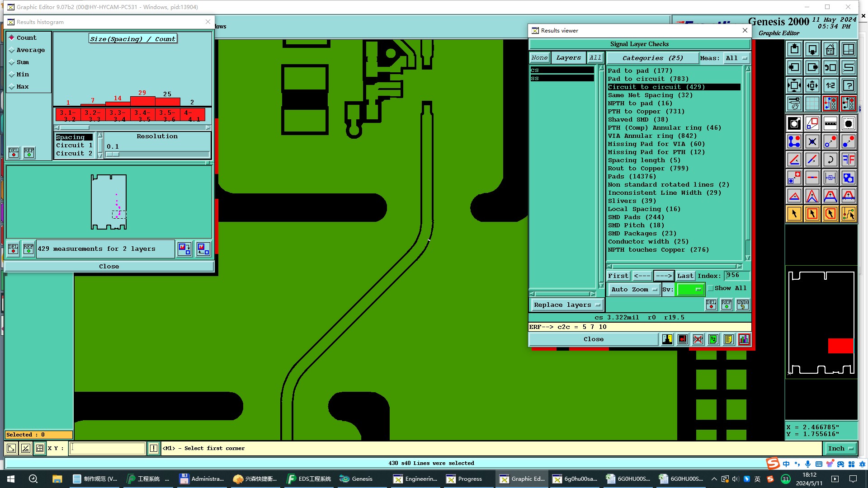
Task: Go to previous result with <--- button
Action: pos(642,276)
